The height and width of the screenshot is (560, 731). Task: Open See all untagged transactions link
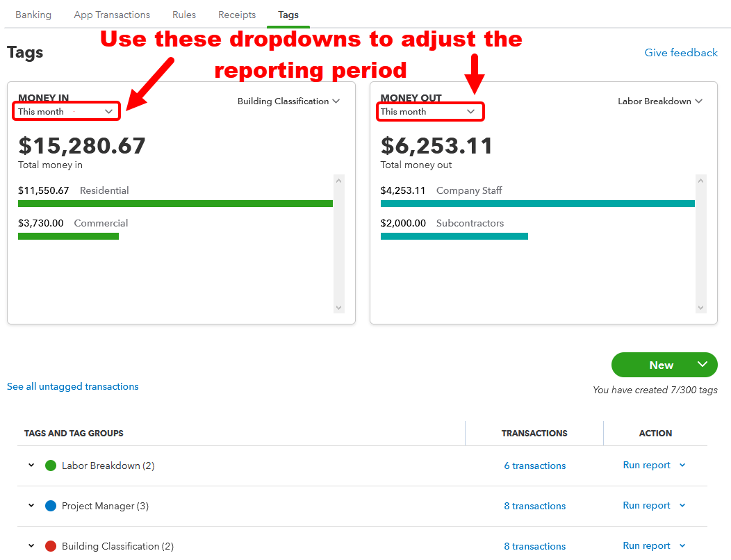click(x=73, y=386)
